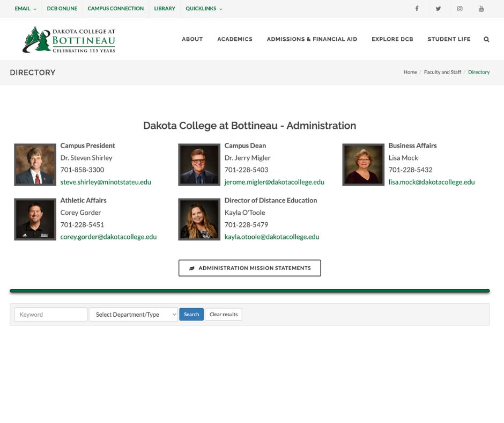
Task: Email steve.shirley@minotstateu.edu
Action: coord(106,182)
